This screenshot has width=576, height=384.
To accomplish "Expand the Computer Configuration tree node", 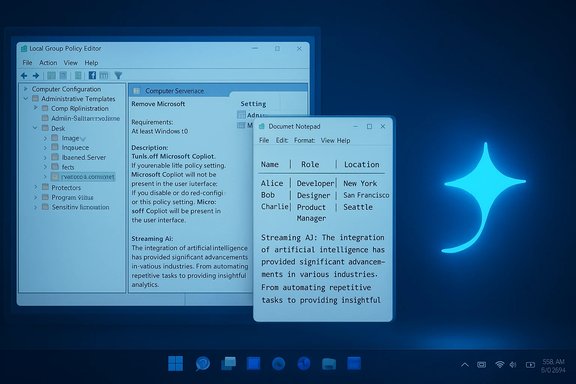I will [26, 89].
